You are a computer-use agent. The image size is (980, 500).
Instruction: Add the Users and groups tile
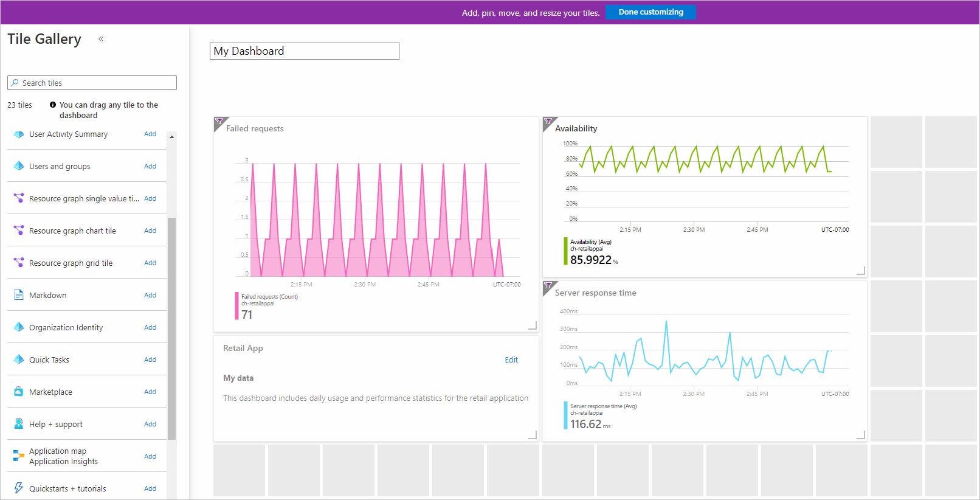150,166
